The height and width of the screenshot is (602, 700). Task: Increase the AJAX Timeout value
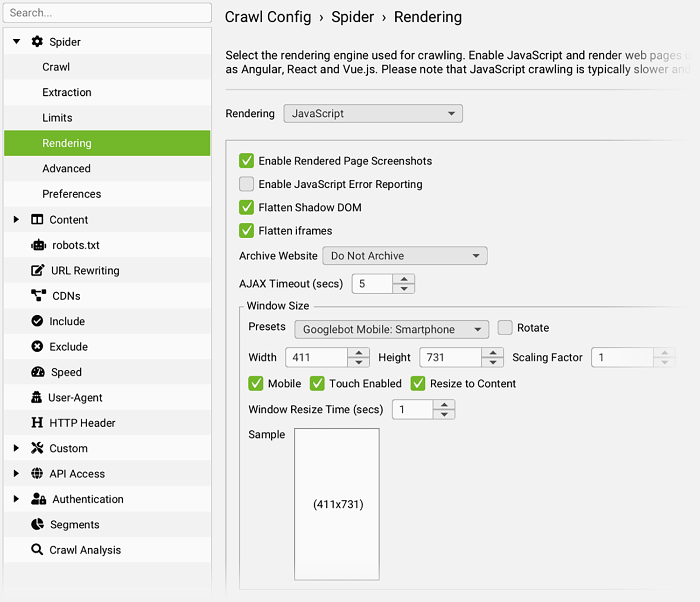point(404,279)
